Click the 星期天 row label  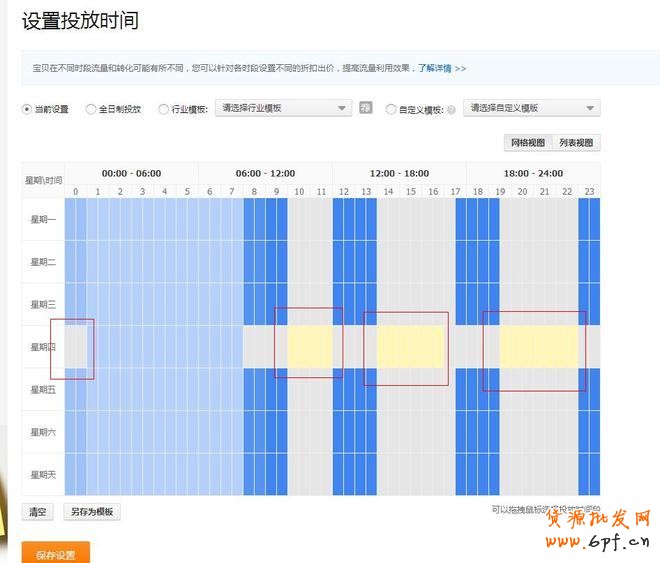point(43,474)
